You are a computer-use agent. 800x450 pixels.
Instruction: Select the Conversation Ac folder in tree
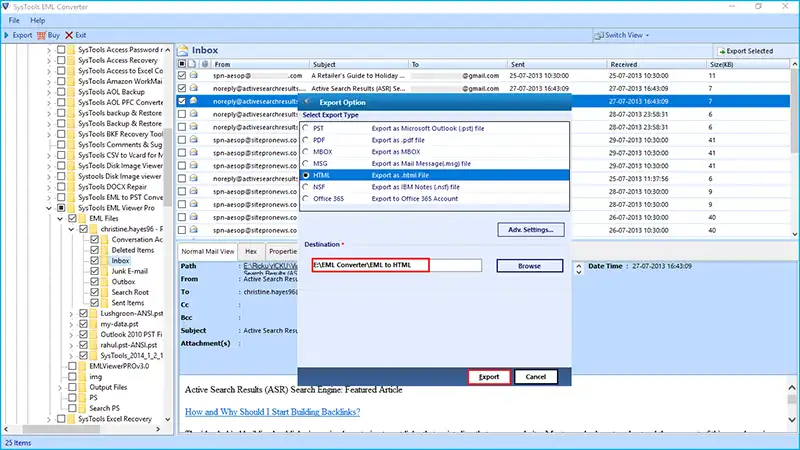click(x=137, y=239)
